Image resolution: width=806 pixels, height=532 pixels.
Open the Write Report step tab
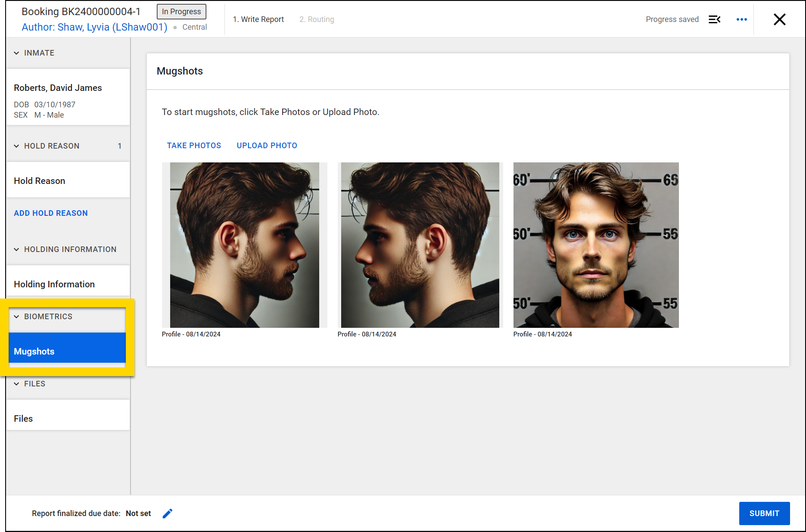(258, 19)
